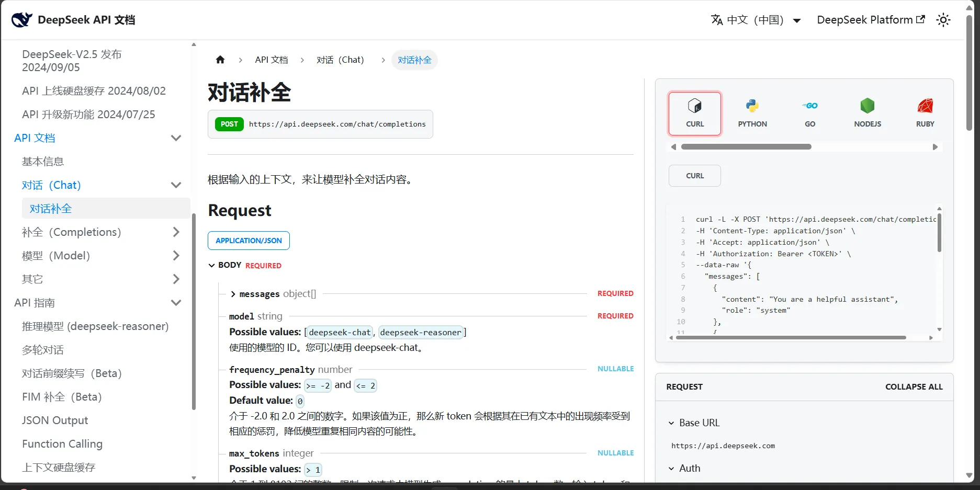Expand the 其它 sidebar group

pos(176,279)
